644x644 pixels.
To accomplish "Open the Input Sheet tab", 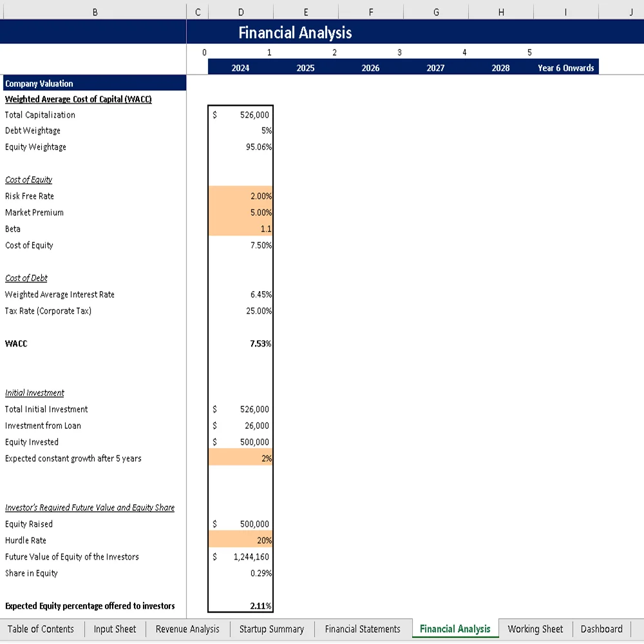I will (x=115, y=629).
